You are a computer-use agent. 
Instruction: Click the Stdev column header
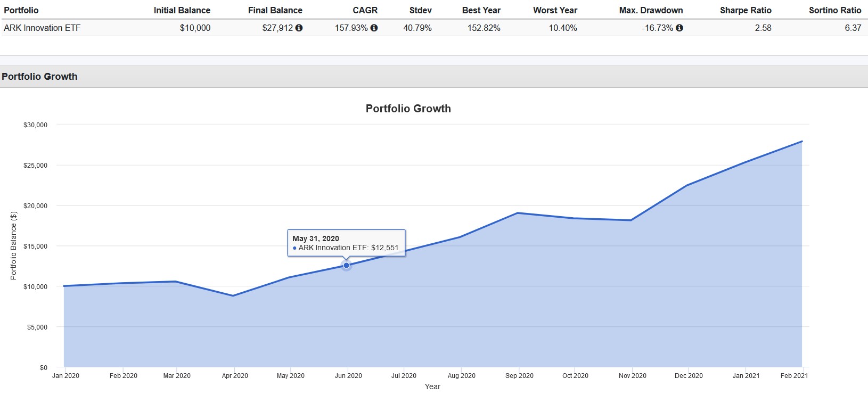click(420, 10)
